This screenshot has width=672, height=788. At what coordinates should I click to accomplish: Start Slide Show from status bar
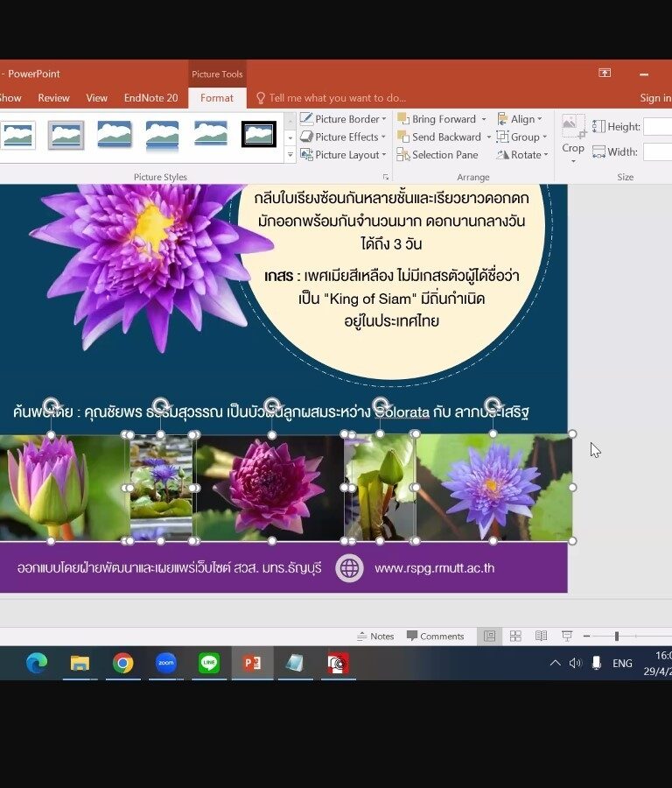point(567,637)
